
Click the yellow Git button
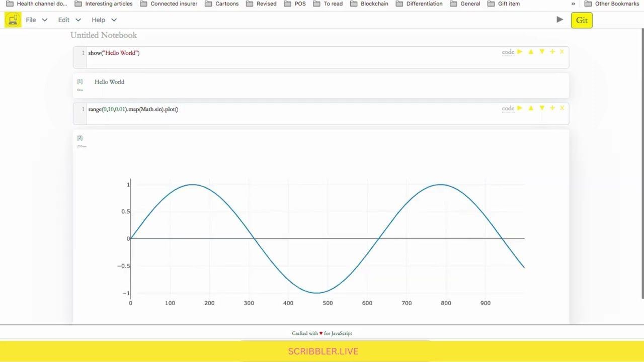click(x=582, y=20)
